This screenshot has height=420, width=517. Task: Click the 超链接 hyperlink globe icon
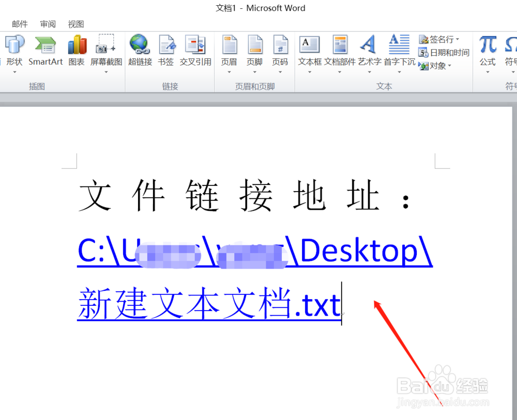pyautogui.click(x=140, y=44)
